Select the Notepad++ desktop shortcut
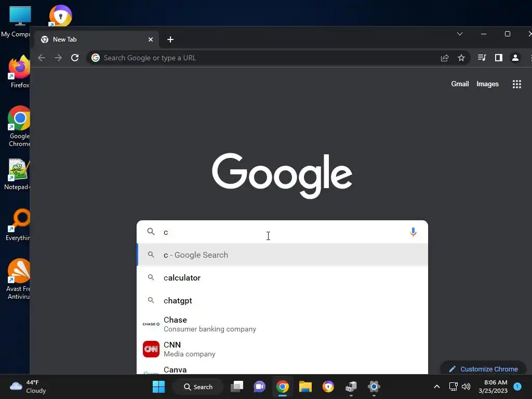 point(17,174)
